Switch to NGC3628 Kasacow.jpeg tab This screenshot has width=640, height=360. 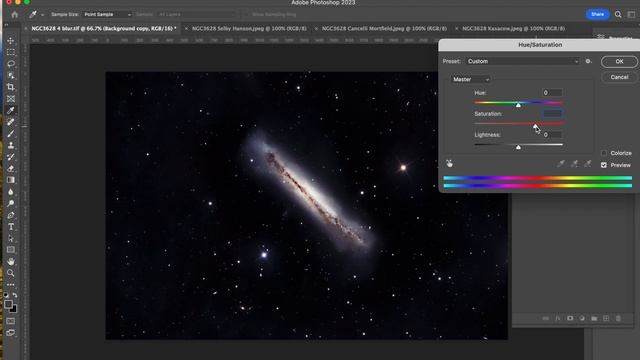[513, 29]
